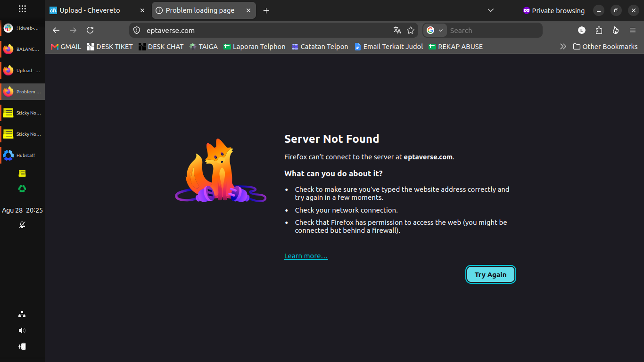The height and width of the screenshot is (362, 644).
Task: Show more bookmarks with the double chevron
Action: tap(563, 47)
